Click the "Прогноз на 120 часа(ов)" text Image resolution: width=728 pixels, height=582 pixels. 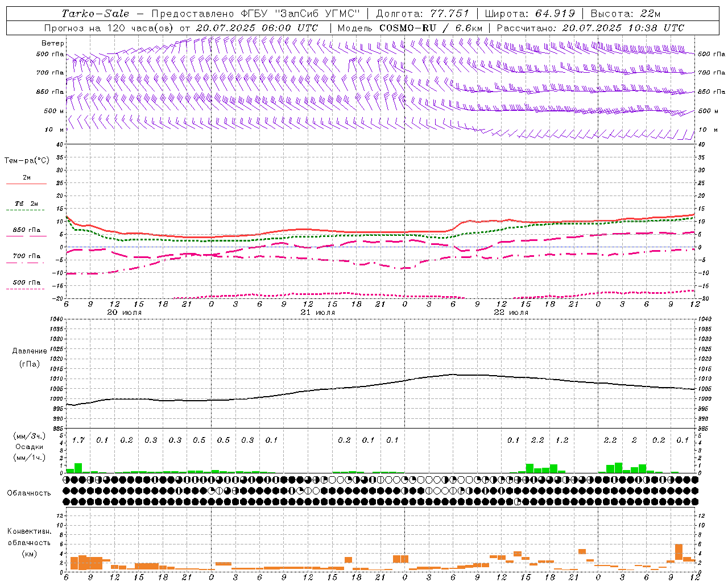[110, 28]
